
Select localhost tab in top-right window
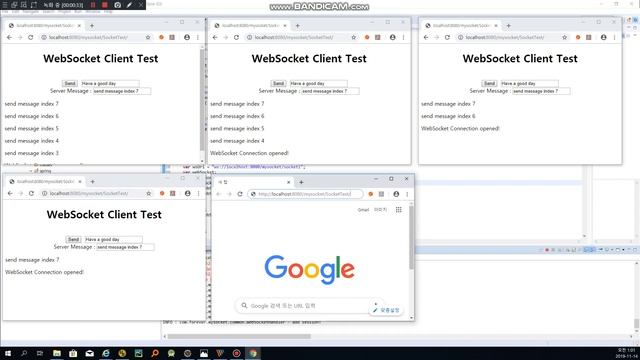point(461,25)
